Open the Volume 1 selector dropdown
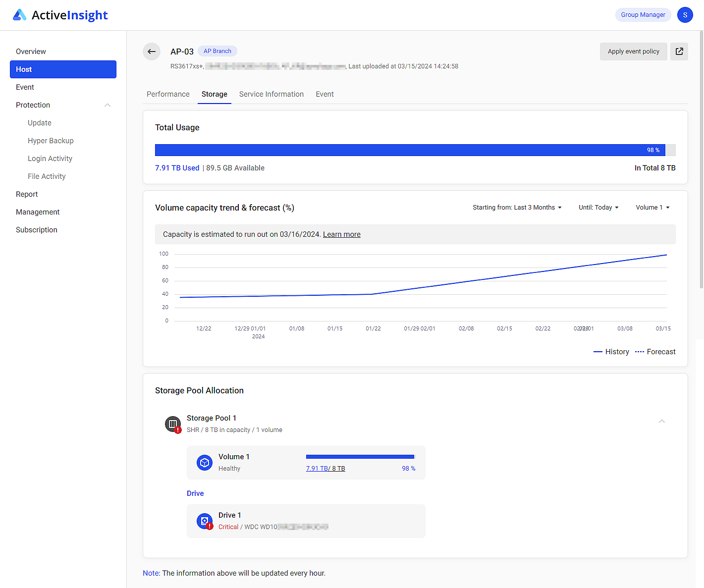704x588 pixels. tap(652, 208)
